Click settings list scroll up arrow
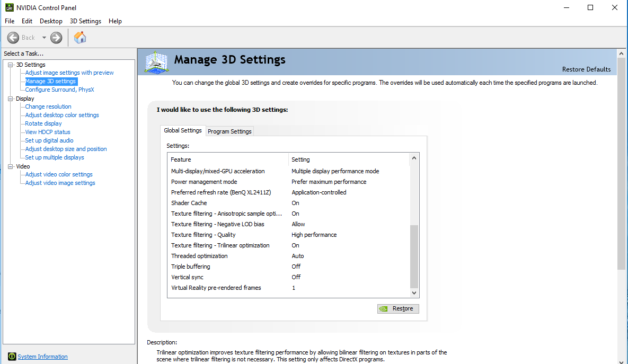This screenshot has height=364, width=628. coord(414,158)
